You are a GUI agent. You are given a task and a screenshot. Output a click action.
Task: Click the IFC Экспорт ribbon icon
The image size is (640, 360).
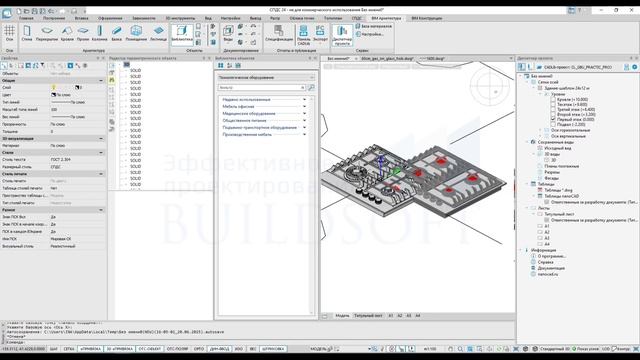tap(320, 33)
